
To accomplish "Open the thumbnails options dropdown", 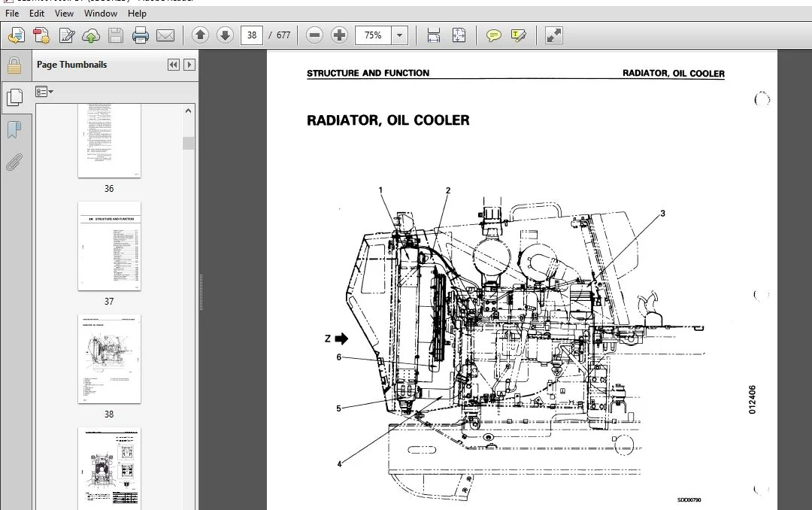I will pos(44,92).
